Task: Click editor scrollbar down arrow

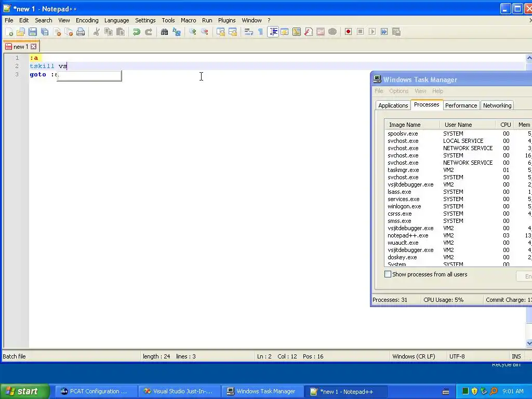Action: [529, 343]
